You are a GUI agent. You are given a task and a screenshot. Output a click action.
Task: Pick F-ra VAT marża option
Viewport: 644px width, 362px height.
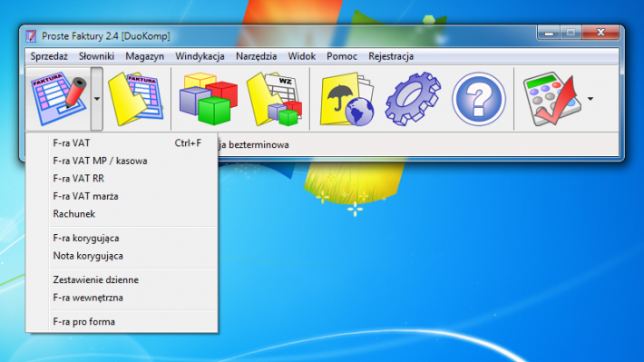pyautogui.click(x=122, y=196)
